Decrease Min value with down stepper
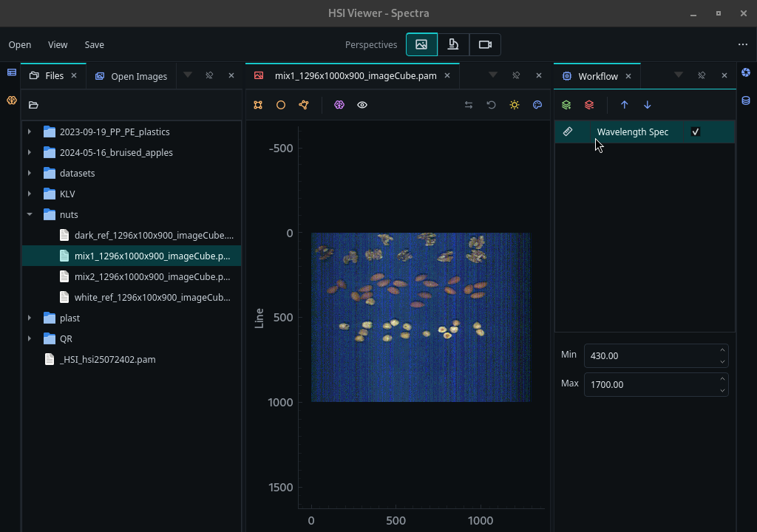 pos(722,361)
